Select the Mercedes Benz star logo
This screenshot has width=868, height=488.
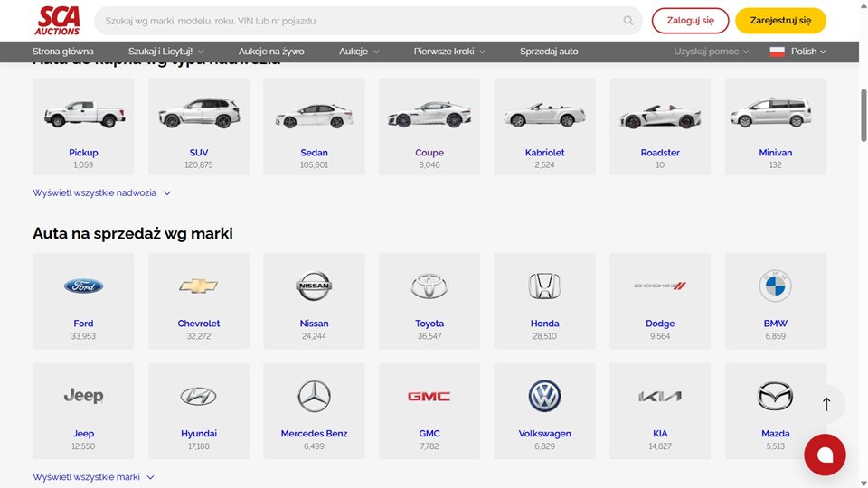pos(314,396)
